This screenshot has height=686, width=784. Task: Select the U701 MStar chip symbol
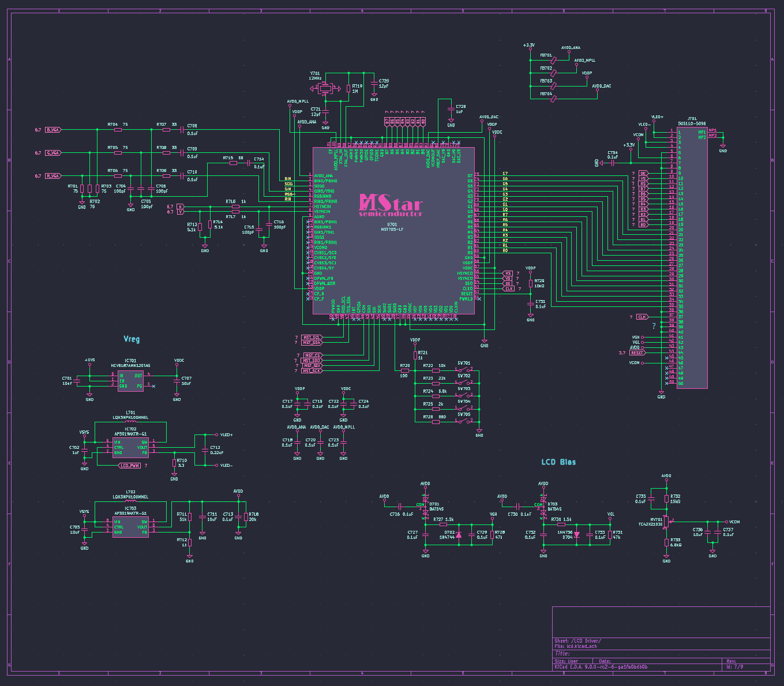point(394,230)
